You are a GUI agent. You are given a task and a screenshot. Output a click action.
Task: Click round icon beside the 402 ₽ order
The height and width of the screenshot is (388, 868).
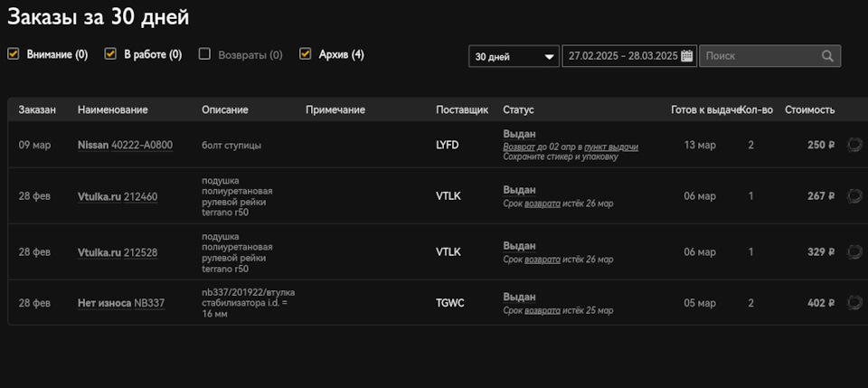click(x=854, y=302)
